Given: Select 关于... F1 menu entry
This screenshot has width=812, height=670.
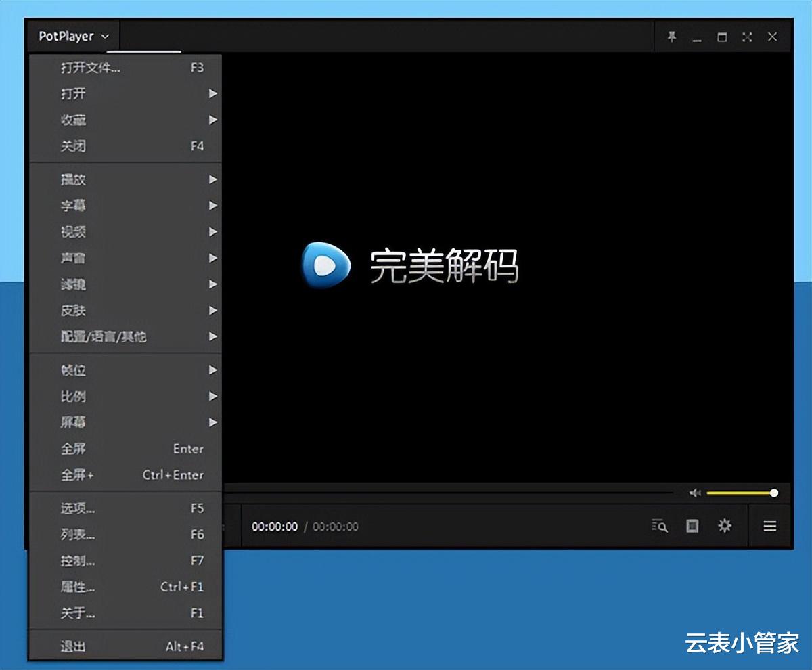Looking at the screenshot, I should coord(126,613).
